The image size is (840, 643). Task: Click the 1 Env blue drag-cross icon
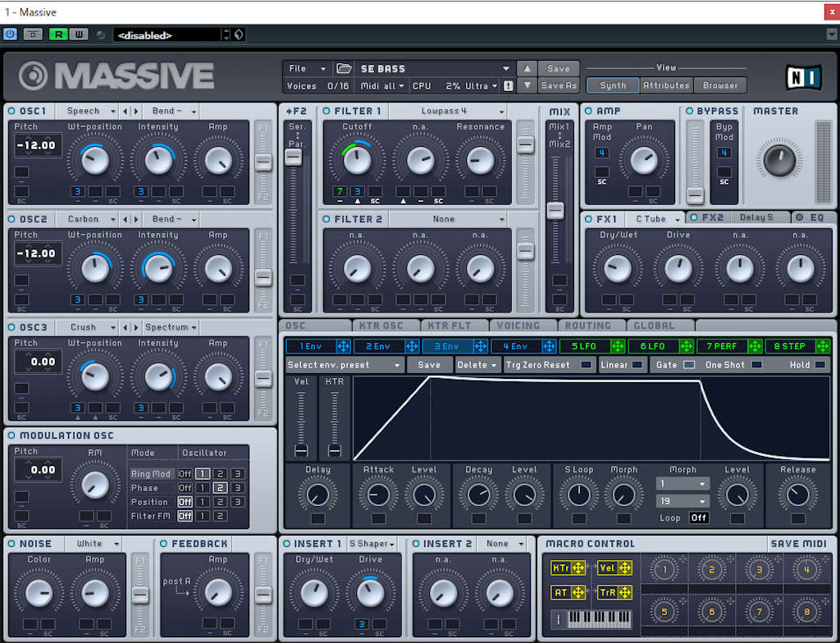(344, 346)
